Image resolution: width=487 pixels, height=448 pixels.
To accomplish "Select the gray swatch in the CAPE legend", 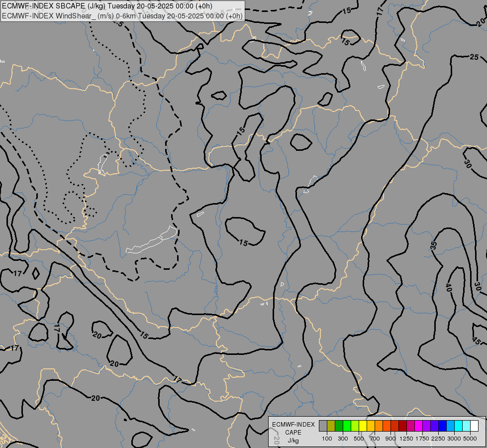I will (x=323, y=426).
